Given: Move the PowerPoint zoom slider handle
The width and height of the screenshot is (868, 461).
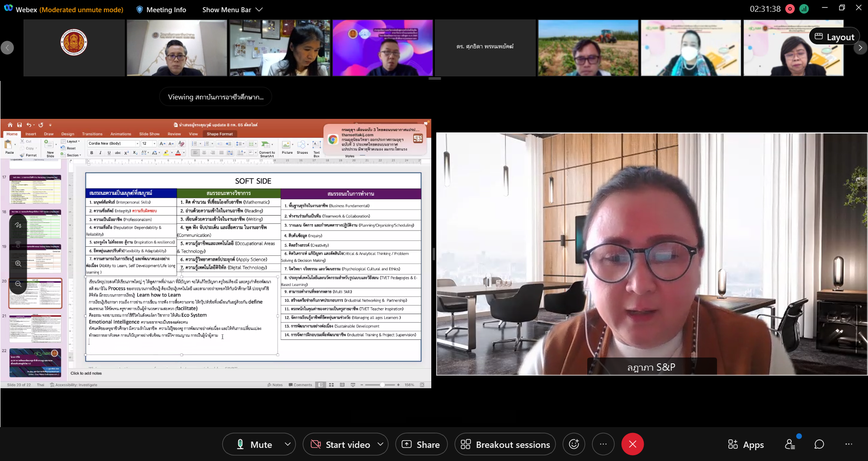Looking at the screenshot, I should tap(382, 385).
